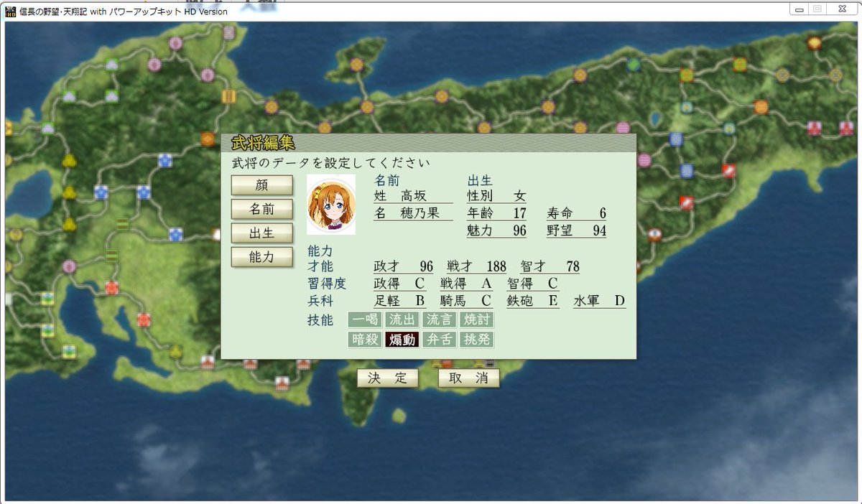862x504 pixels.
Task: Enable the 挑発 skill
Action: [x=477, y=340]
